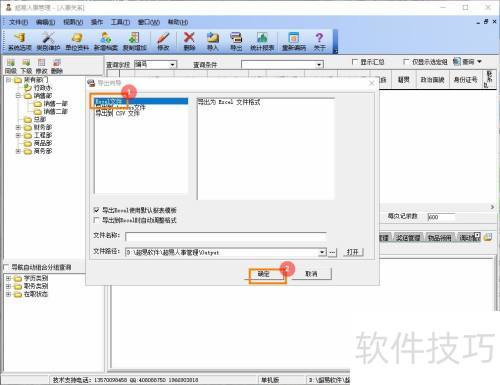The image size is (500, 385).
Task: Click the 系统选项 system options icon
Action: click(20, 41)
